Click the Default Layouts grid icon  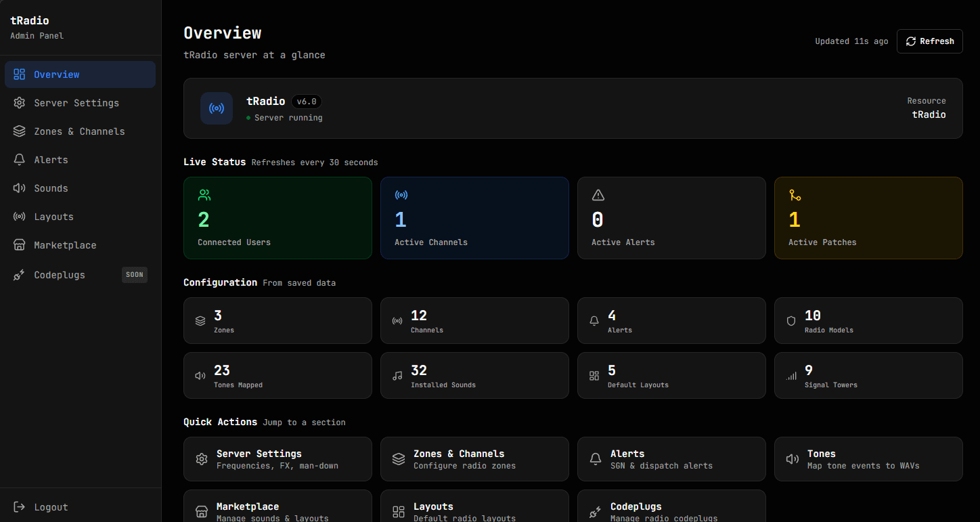tap(594, 376)
